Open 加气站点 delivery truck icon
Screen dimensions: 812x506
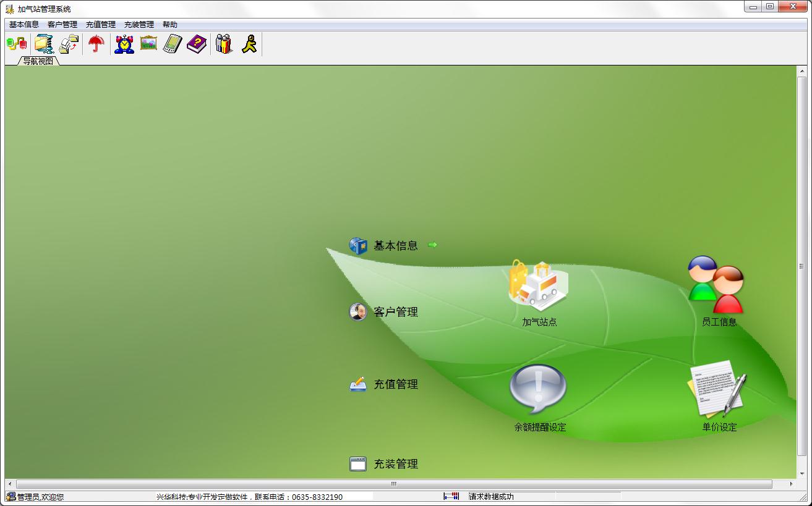point(538,284)
